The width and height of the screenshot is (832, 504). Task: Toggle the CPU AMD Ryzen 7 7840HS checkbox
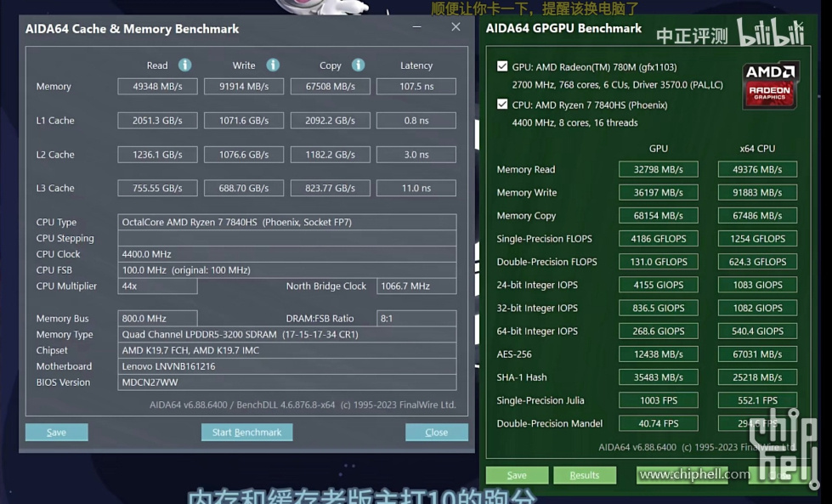(502, 104)
